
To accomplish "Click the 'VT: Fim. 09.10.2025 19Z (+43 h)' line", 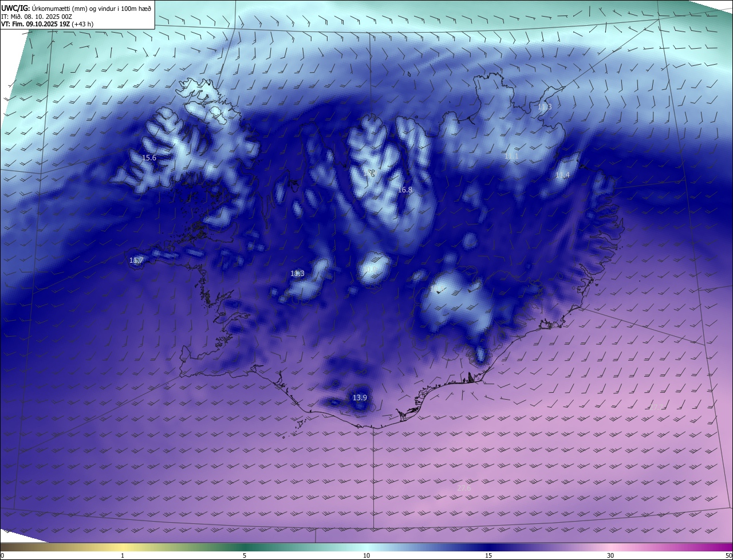I will click(x=47, y=24).
